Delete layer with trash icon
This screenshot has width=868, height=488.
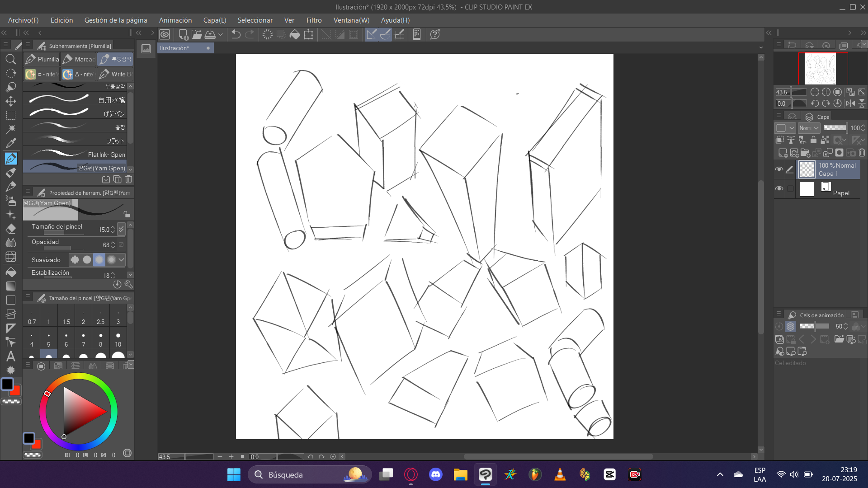click(x=862, y=153)
